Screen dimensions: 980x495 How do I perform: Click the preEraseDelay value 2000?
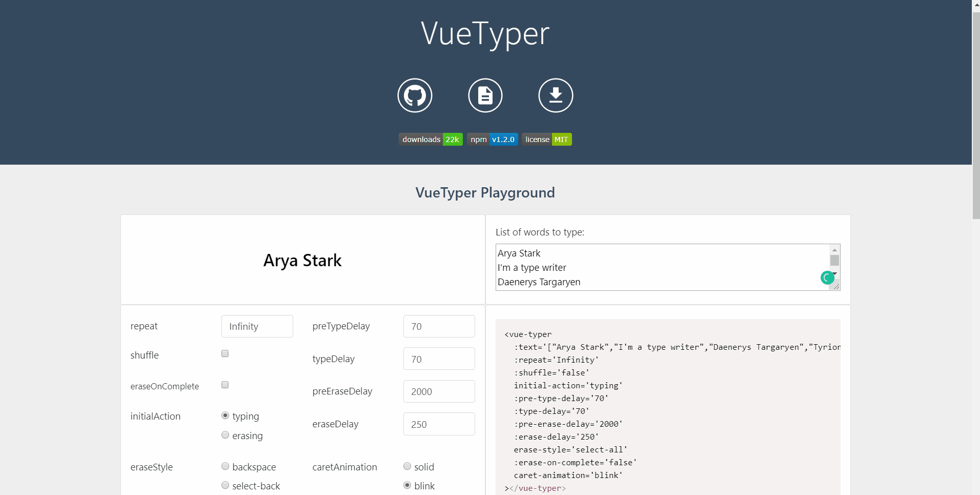pos(439,391)
